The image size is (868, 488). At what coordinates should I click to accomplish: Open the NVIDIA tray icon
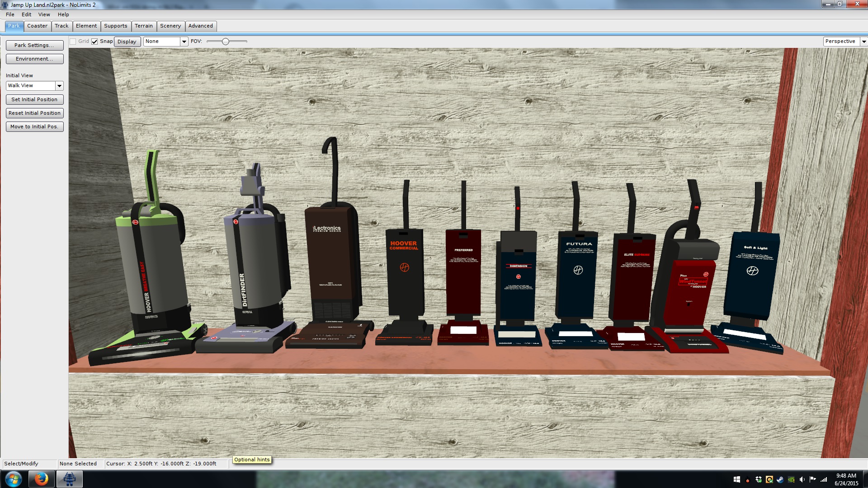pos(791,479)
